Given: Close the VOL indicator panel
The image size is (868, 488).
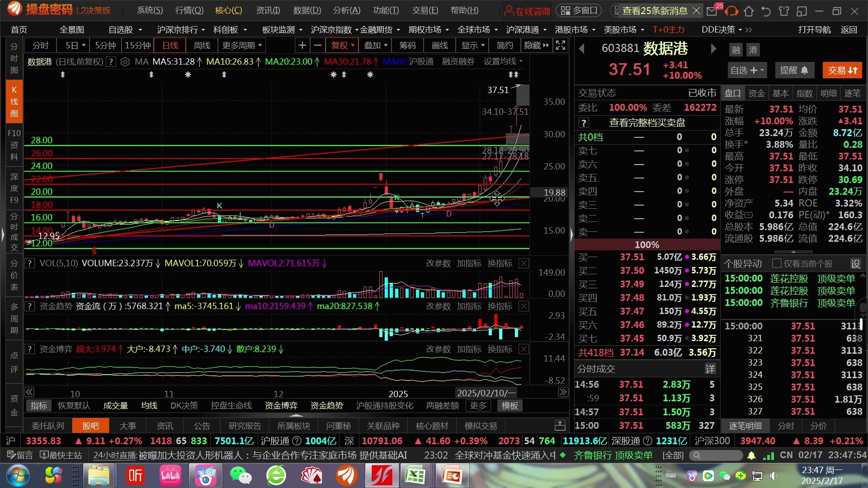Looking at the screenshot, I should [524, 263].
